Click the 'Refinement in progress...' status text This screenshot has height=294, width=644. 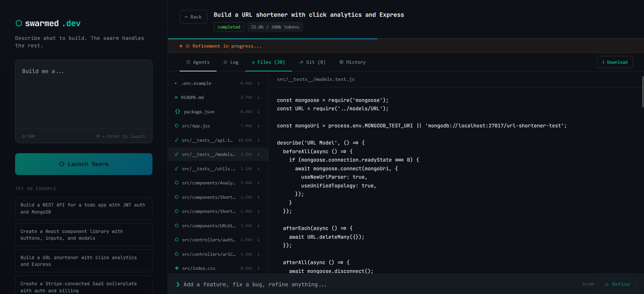(227, 46)
